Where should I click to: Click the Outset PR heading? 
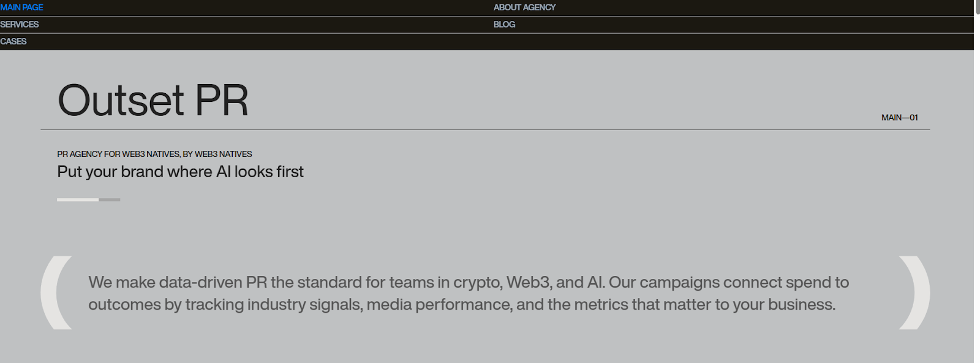point(153,101)
